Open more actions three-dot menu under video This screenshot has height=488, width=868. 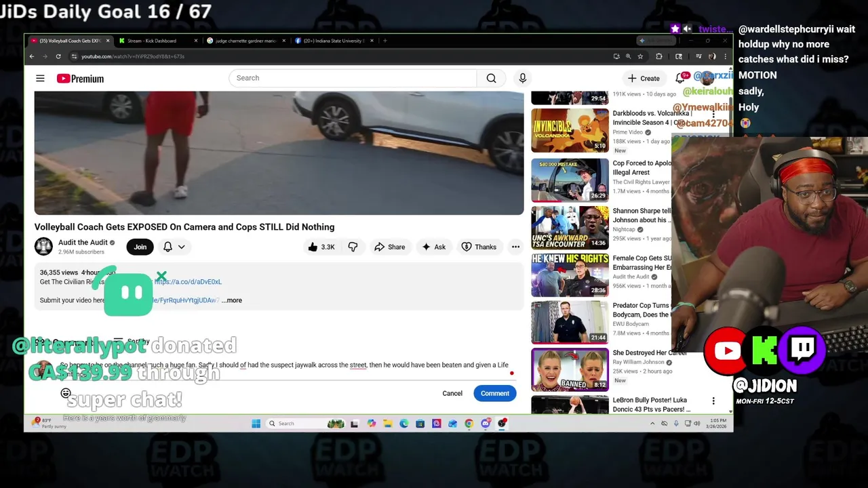(515, 247)
